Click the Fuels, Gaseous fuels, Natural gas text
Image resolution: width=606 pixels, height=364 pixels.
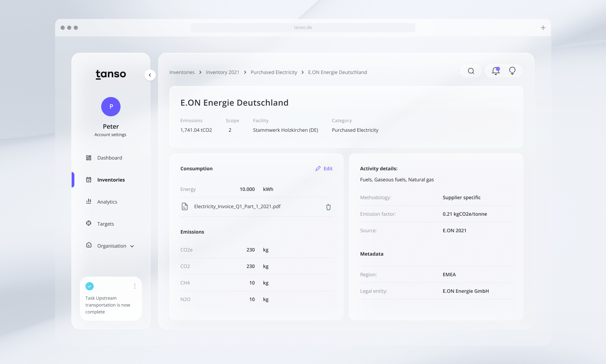tap(397, 180)
